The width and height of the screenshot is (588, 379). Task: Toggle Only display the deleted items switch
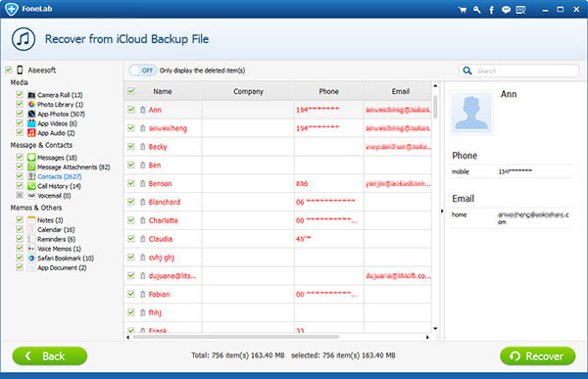pos(143,71)
